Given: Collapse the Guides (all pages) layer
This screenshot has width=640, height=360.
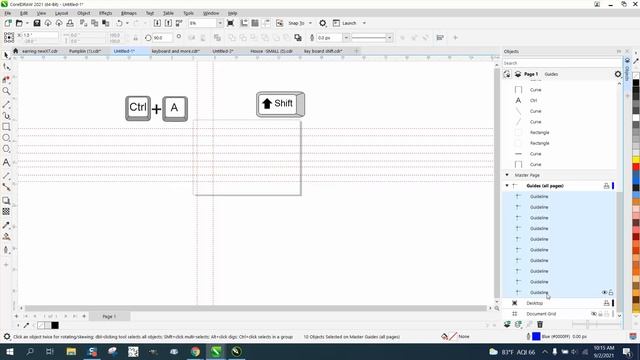Looking at the screenshot, I should click(x=507, y=186).
